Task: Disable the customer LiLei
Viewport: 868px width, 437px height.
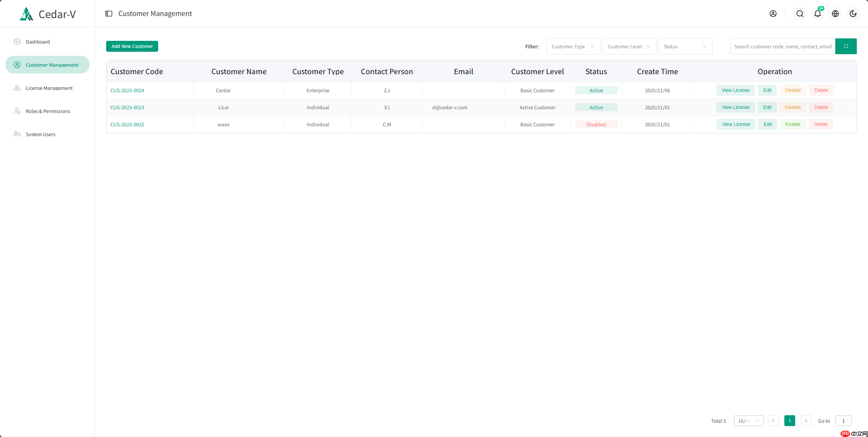Action: coord(792,107)
